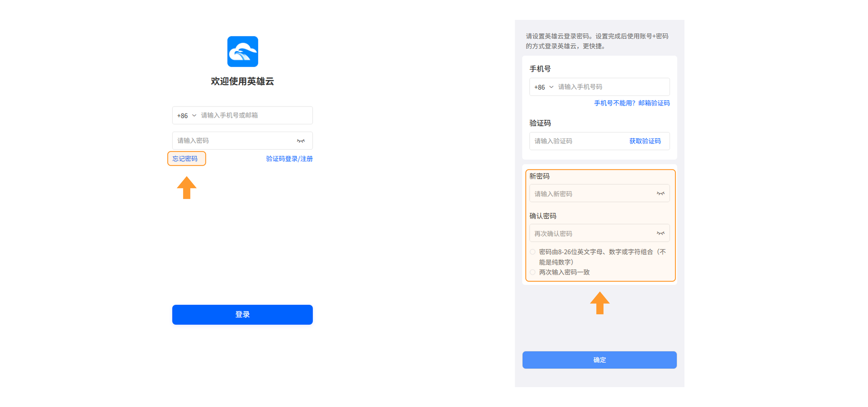Click the blue 登录 button
The height and width of the screenshot is (407, 868).
click(242, 314)
